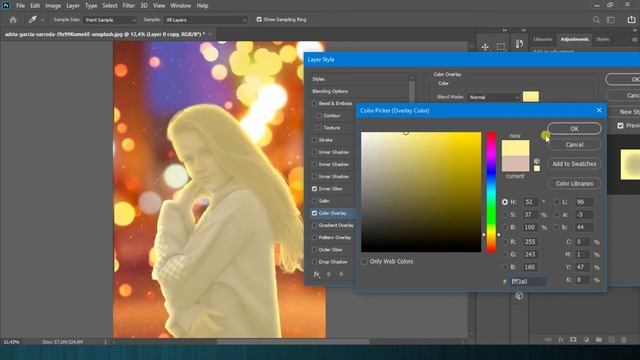Viewport: 640px width, 360px height.
Task: Select the S saturation radio button
Action: (505, 215)
